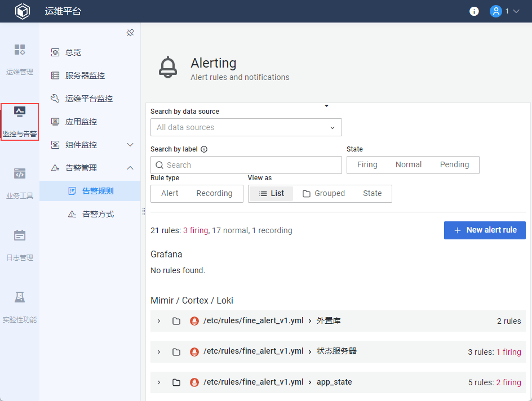Expand the app_state rule group
Screen dimensions: 532x401
159,382
